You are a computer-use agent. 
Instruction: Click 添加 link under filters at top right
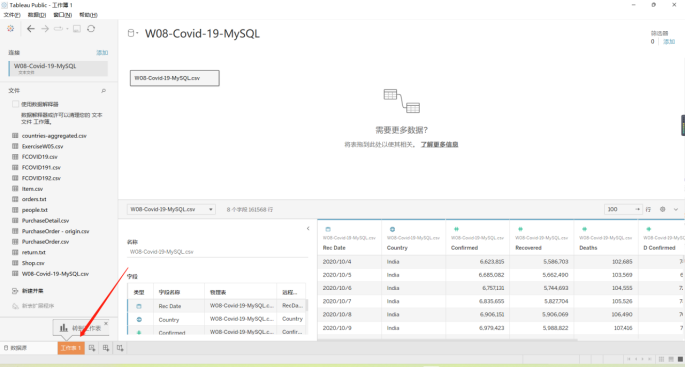point(669,42)
